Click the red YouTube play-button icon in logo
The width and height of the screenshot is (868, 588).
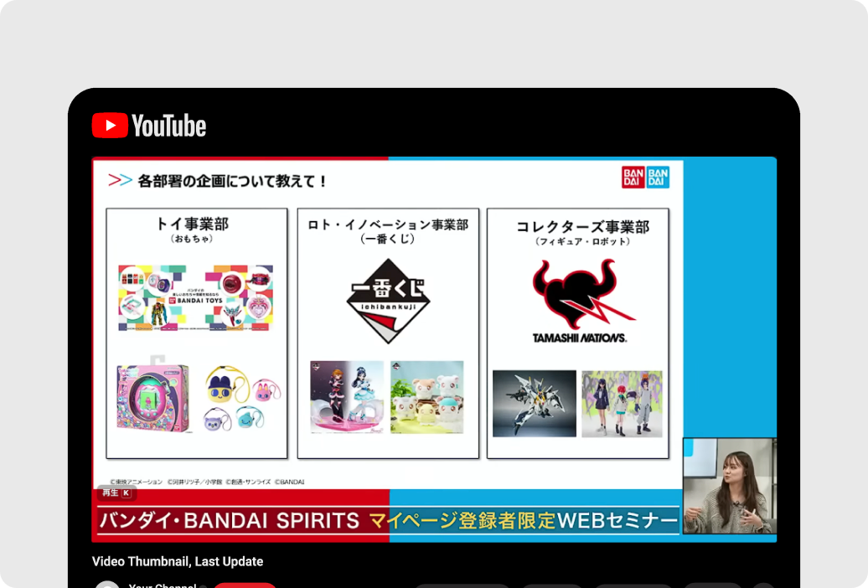tap(110, 126)
